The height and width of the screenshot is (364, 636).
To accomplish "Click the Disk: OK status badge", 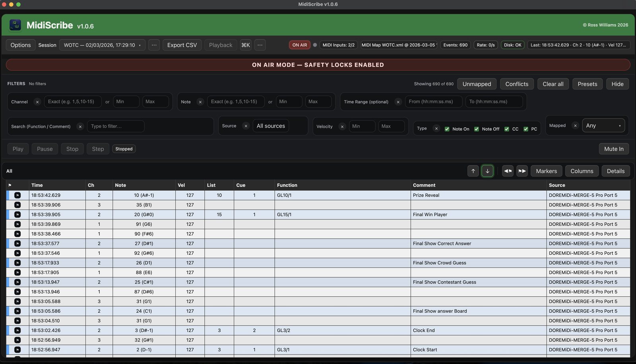I will [513, 45].
